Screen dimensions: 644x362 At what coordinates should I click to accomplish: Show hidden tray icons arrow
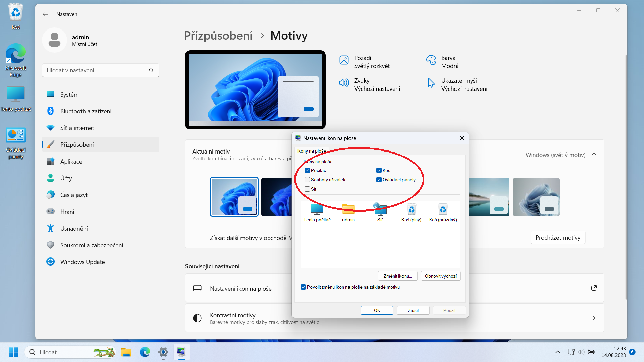tap(557, 352)
